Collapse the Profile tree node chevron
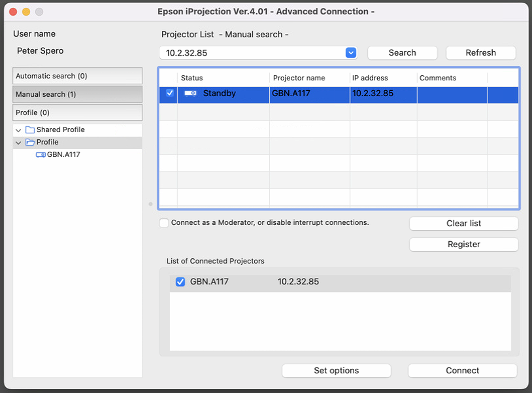 pos(18,143)
